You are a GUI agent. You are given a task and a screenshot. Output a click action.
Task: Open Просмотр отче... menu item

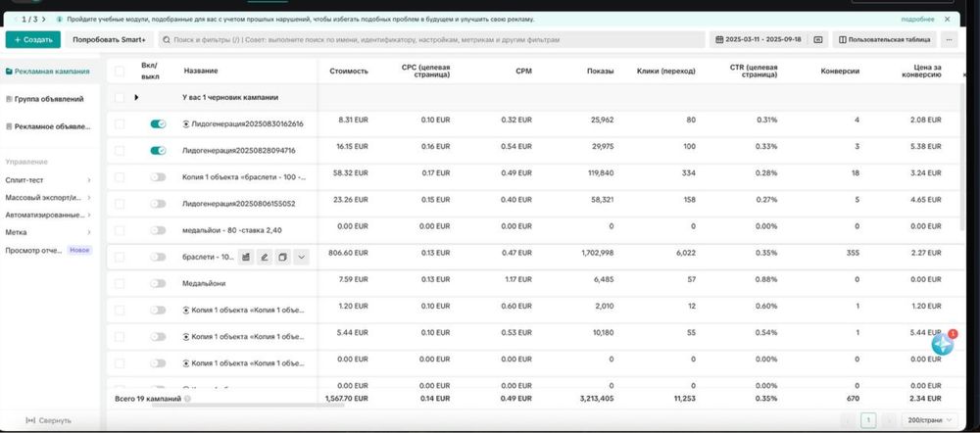[x=48, y=250]
